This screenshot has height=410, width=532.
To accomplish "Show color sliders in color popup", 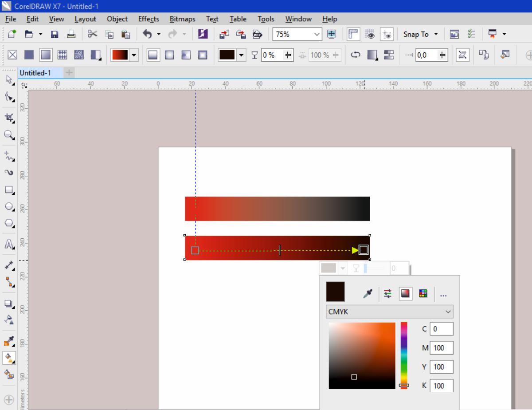I will point(388,293).
